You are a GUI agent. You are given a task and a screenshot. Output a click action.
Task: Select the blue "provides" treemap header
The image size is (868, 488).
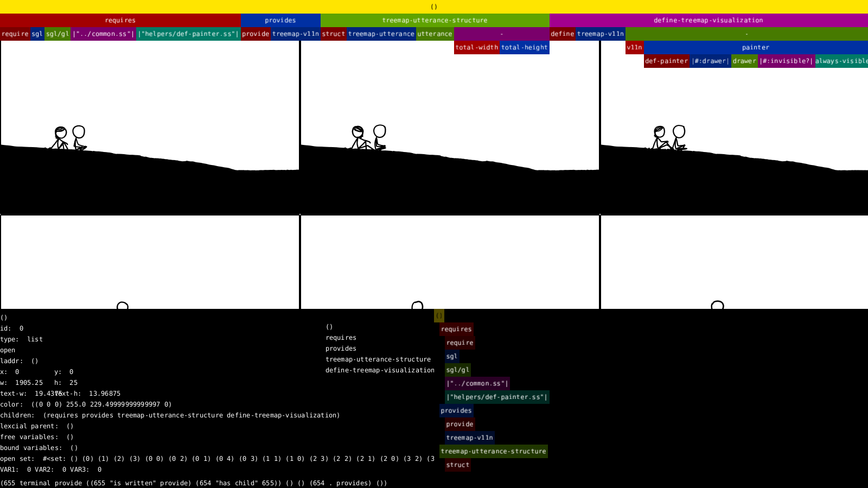[280, 20]
